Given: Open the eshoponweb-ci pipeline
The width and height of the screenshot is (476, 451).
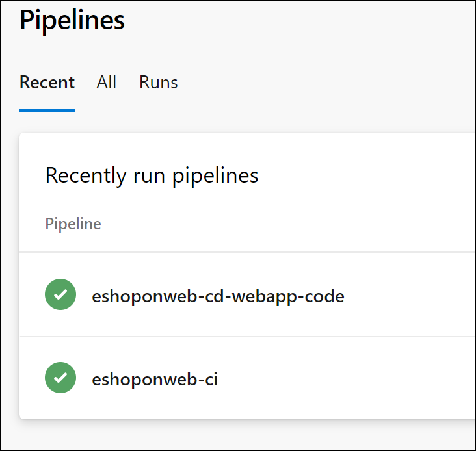Looking at the screenshot, I should pos(155,379).
